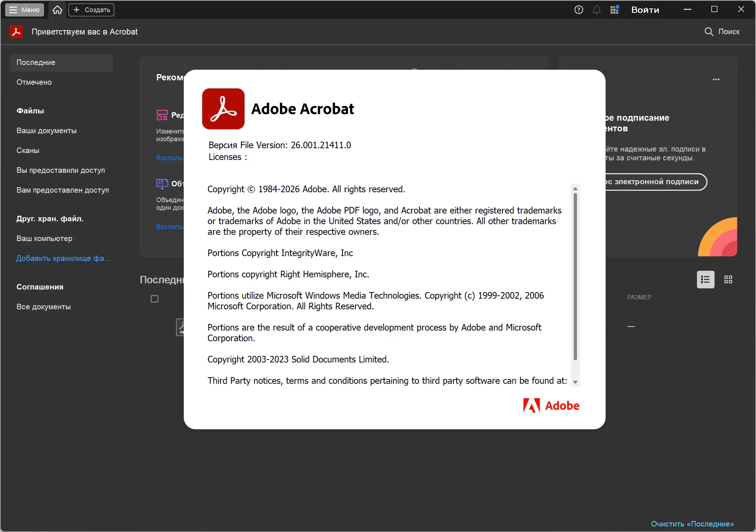Click the about dialog scroll-down arrow
This screenshot has height=532, width=756.
click(575, 382)
